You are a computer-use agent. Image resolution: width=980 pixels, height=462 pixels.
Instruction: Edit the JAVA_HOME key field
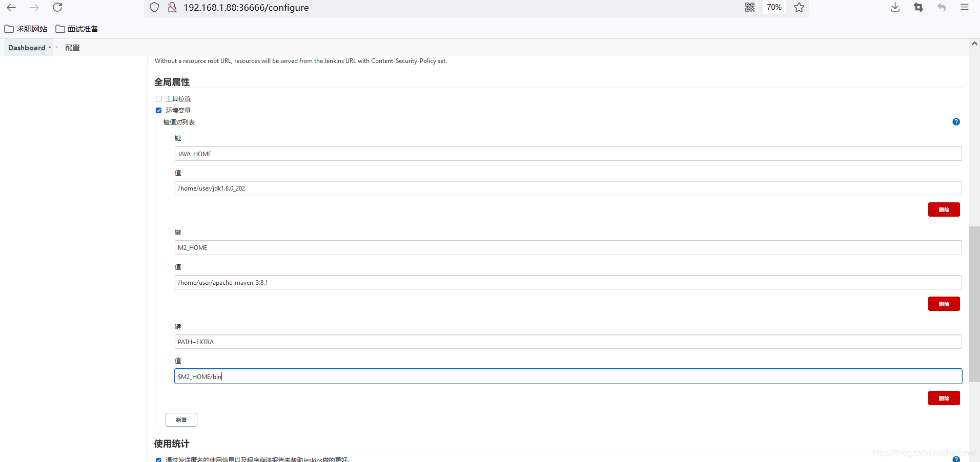point(568,154)
